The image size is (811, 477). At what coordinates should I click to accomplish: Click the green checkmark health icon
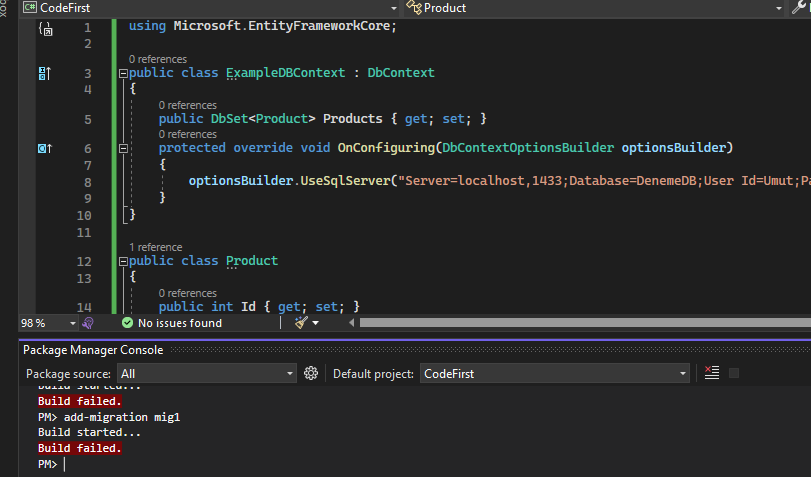(127, 323)
